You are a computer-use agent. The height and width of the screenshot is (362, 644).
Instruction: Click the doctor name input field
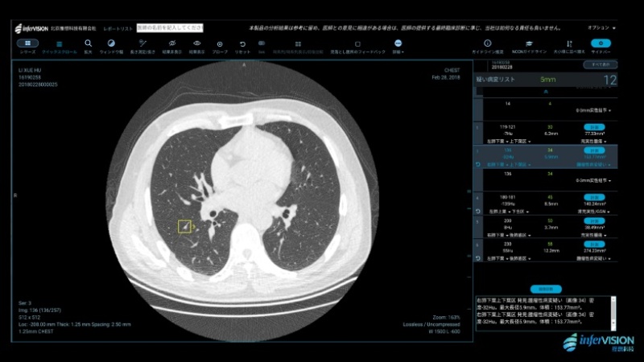[169, 27]
